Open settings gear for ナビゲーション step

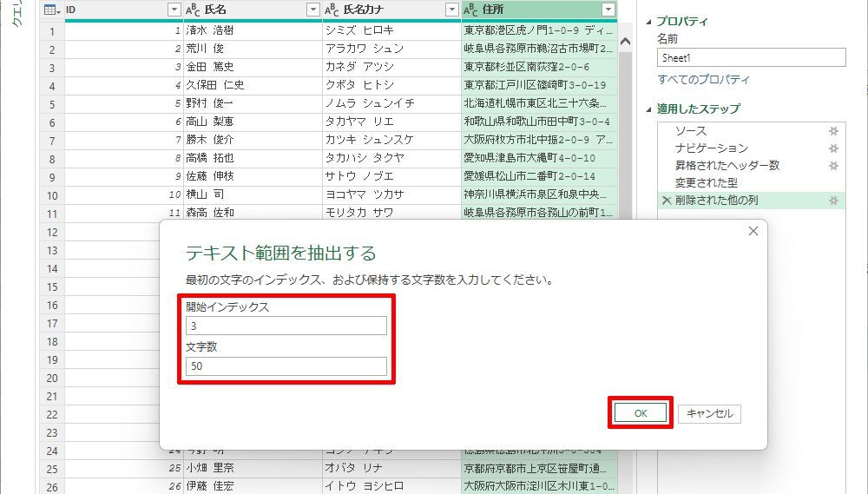[x=833, y=148]
